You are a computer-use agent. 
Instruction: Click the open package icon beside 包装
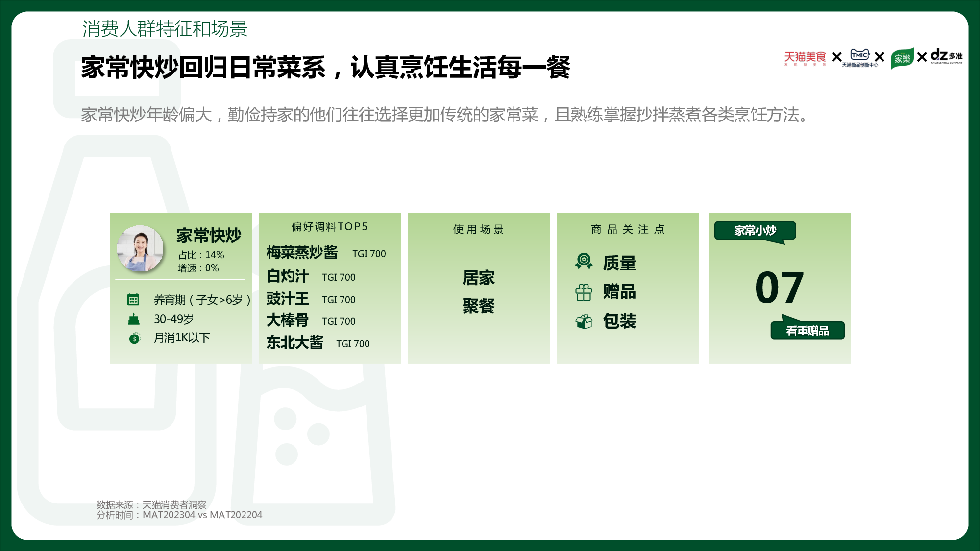[x=584, y=321]
